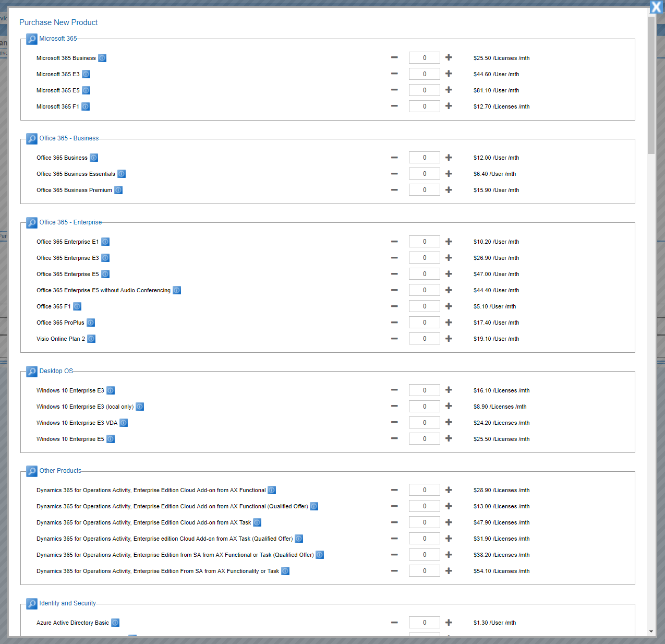Add one Microsoft 365 E5 license
The width and height of the screenshot is (665, 644).
(x=449, y=90)
